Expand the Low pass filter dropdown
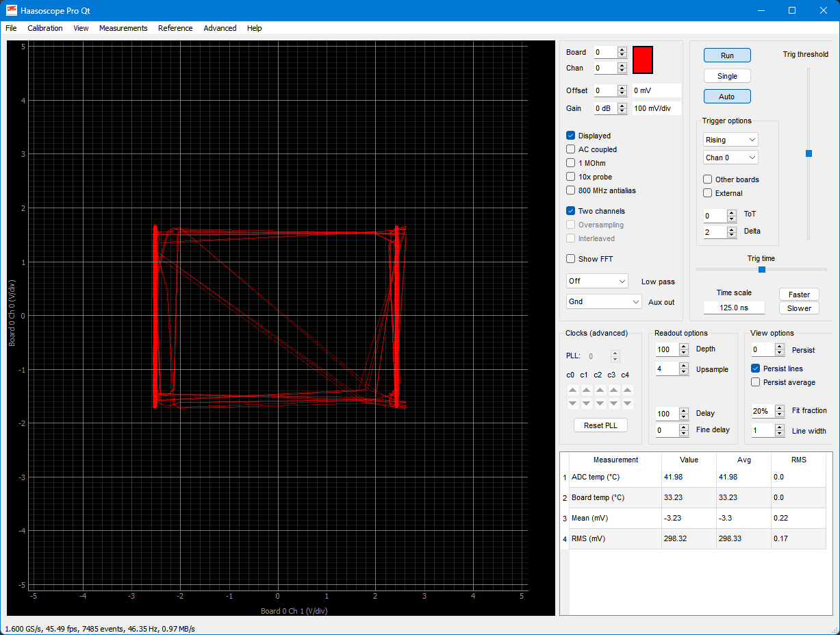This screenshot has width=840, height=635. click(597, 281)
